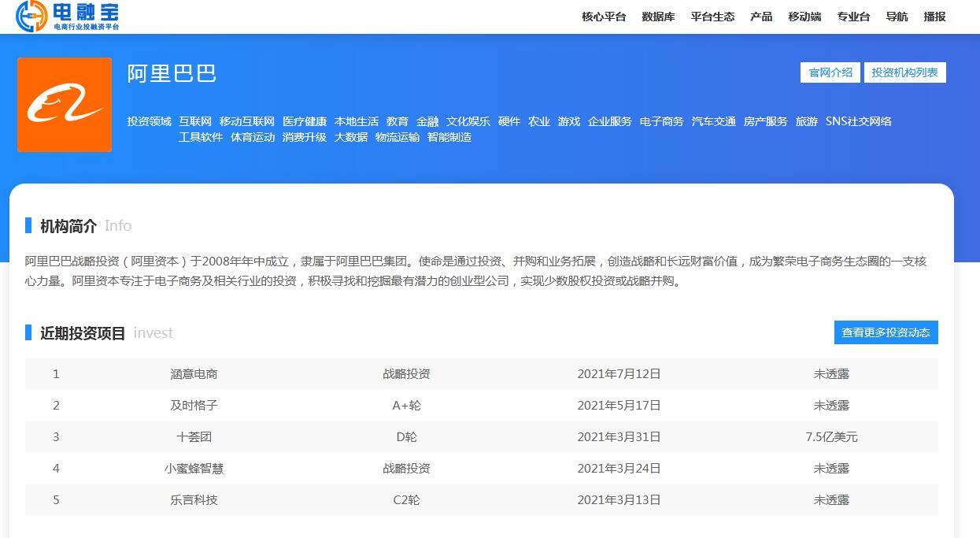980x538 pixels.
Task: Click the 农业 tag
Action: (539, 121)
